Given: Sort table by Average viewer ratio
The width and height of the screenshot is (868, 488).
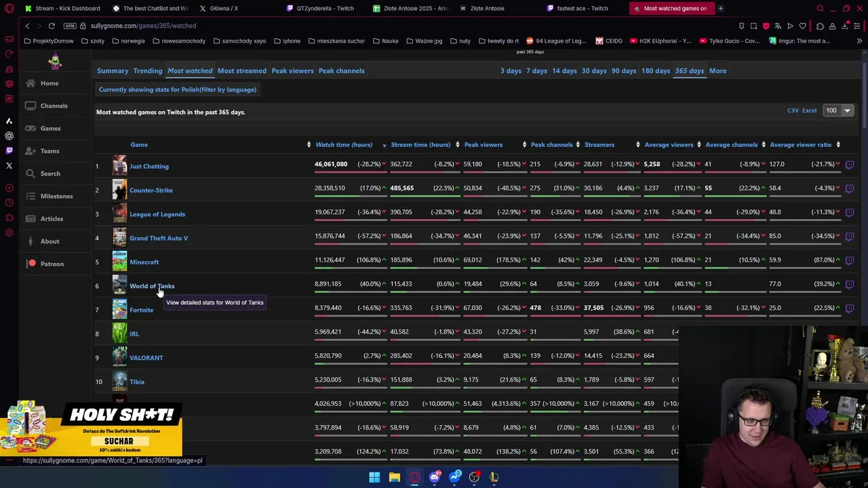Looking at the screenshot, I should (800, 144).
